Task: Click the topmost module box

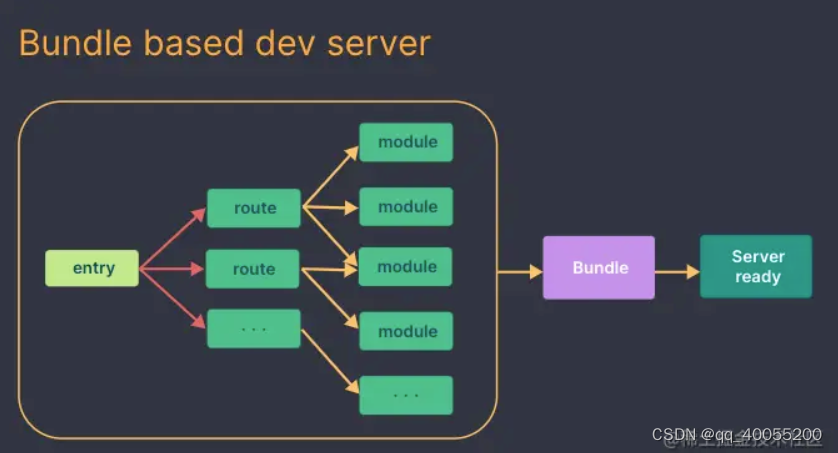Action: (x=406, y=142)
